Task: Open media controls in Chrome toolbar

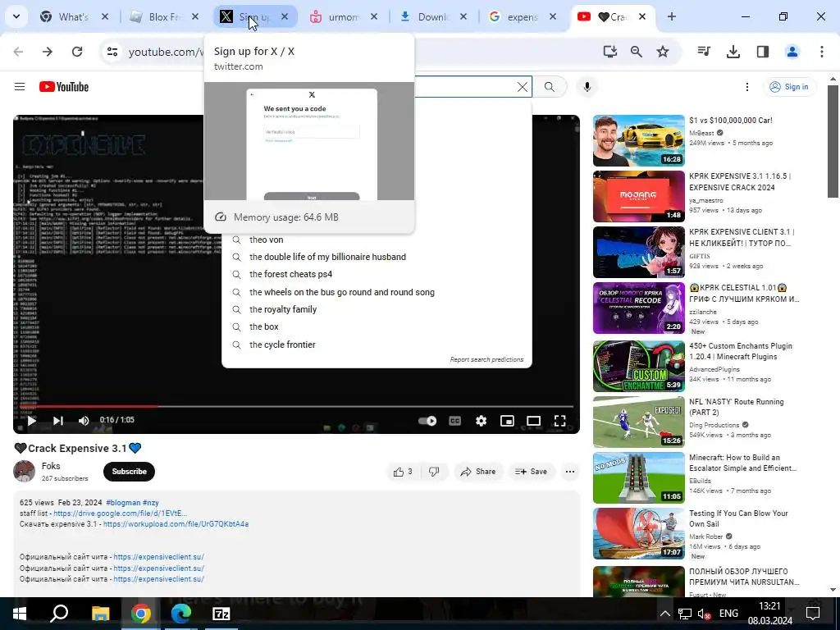Action: (x=704, y=52)
